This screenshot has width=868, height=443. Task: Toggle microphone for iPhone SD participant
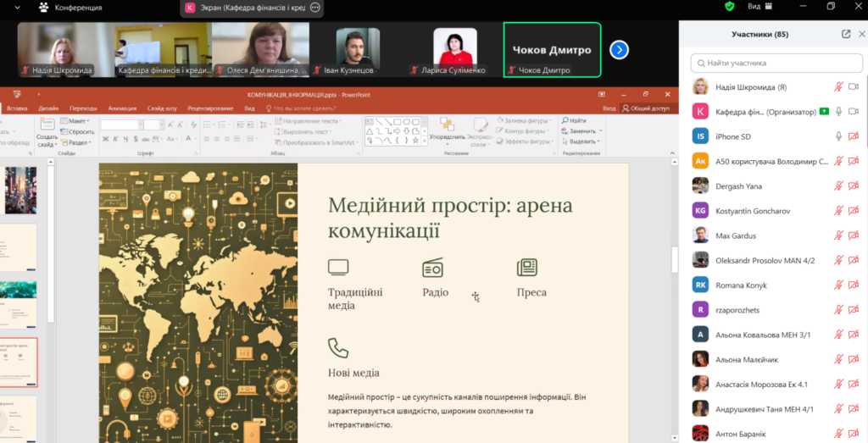click(838, 136)
